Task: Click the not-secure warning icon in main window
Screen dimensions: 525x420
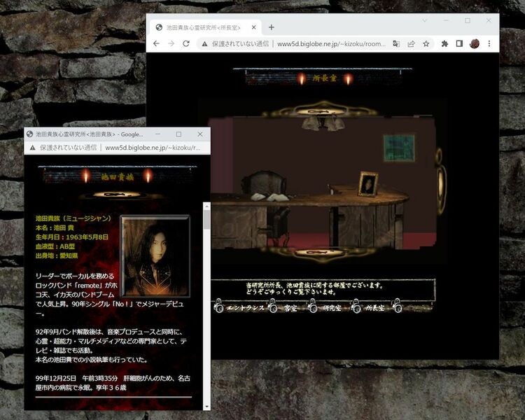Action: point(204,43)
